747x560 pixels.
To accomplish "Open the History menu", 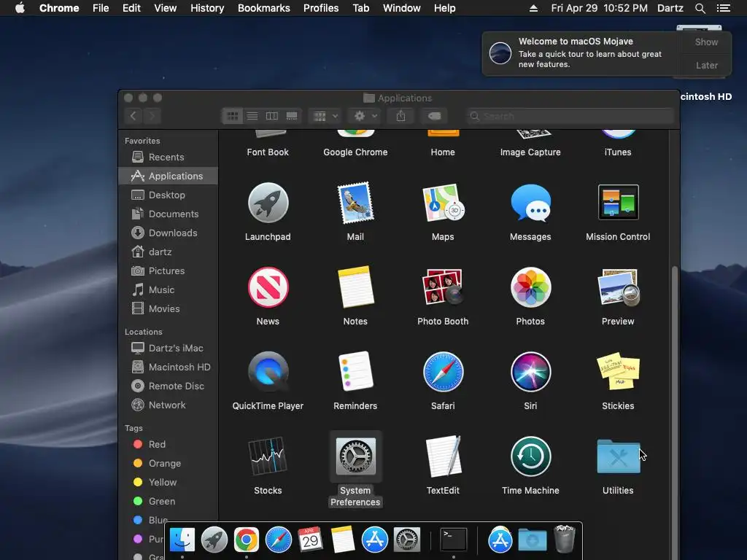I will point(207,8).
